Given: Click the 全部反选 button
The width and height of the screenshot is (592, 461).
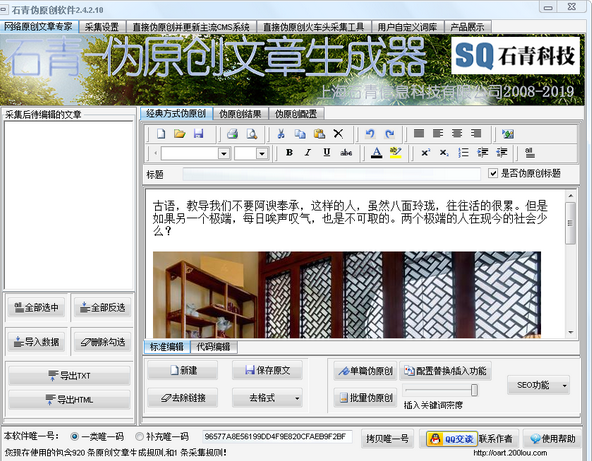Looking at the screenshot, I should [x=103, y=308].
